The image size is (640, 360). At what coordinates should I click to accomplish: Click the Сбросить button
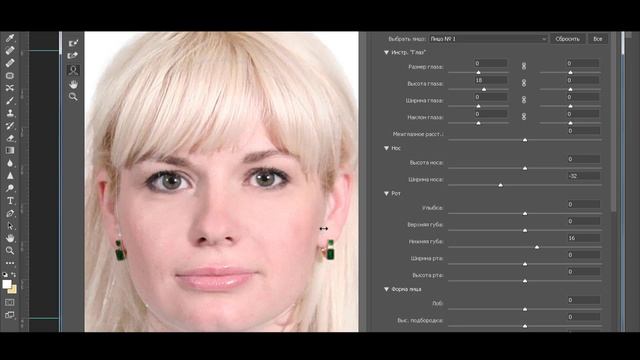567,39
